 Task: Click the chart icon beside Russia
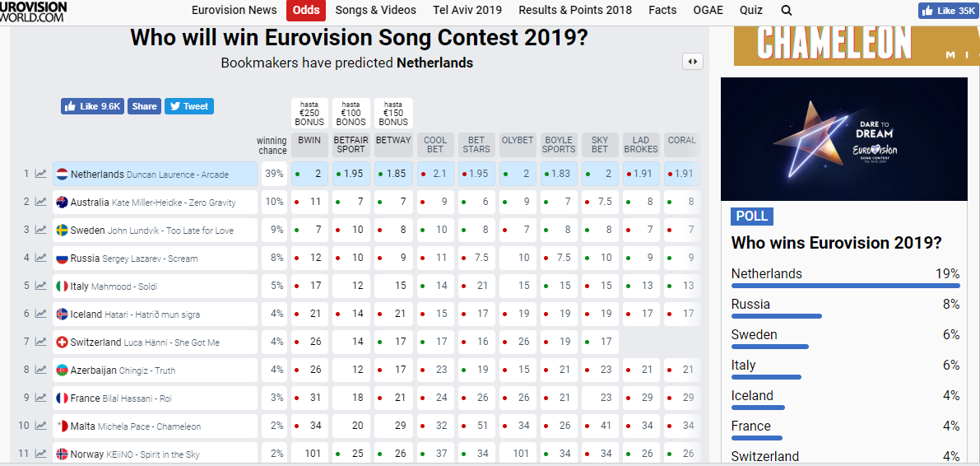click(41, 259)
